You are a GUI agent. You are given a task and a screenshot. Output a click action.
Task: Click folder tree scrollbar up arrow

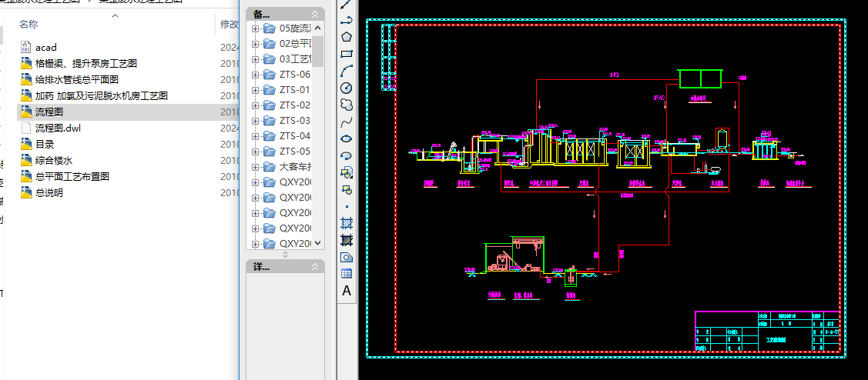(318, 28)
